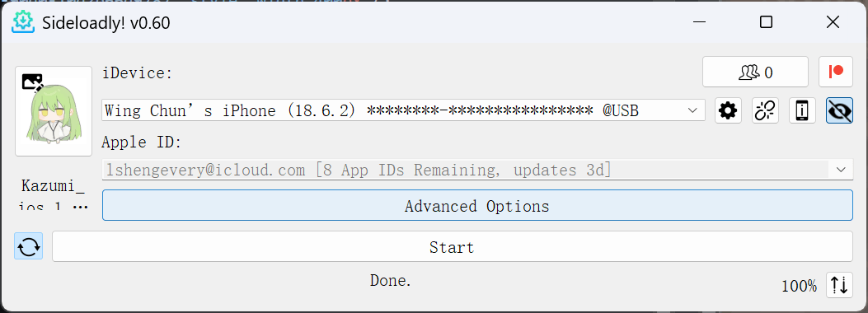This screenshot has height=313, width=868.
Task: Open the Wing Chun's iPhone device combo box
Action: click(x=404, y=110)
